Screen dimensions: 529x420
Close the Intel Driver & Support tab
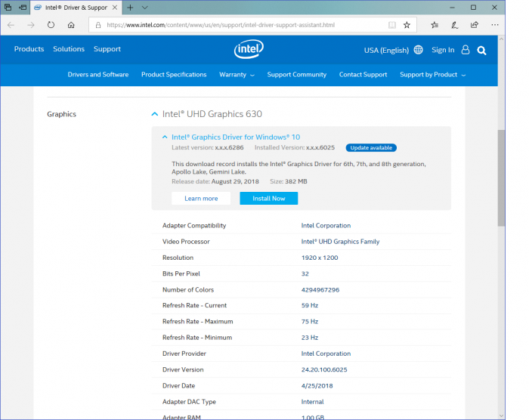click(x=115, y=8)
